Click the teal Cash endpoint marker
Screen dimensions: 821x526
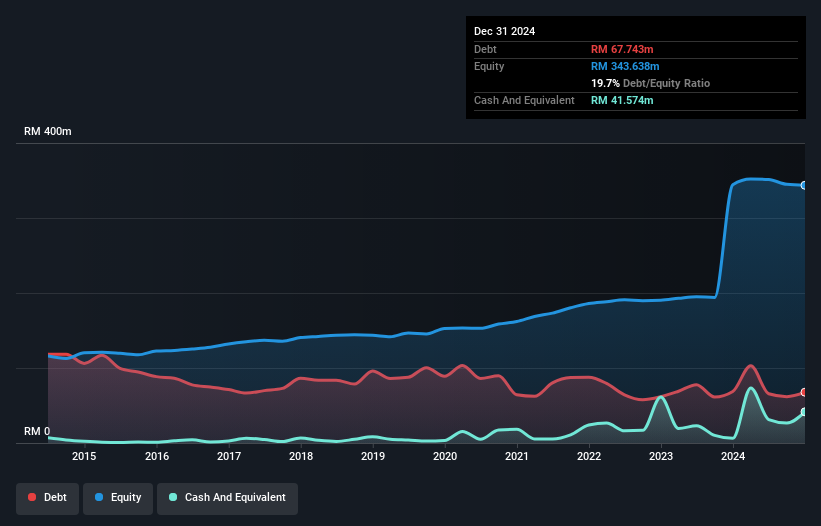click(804, 412)
